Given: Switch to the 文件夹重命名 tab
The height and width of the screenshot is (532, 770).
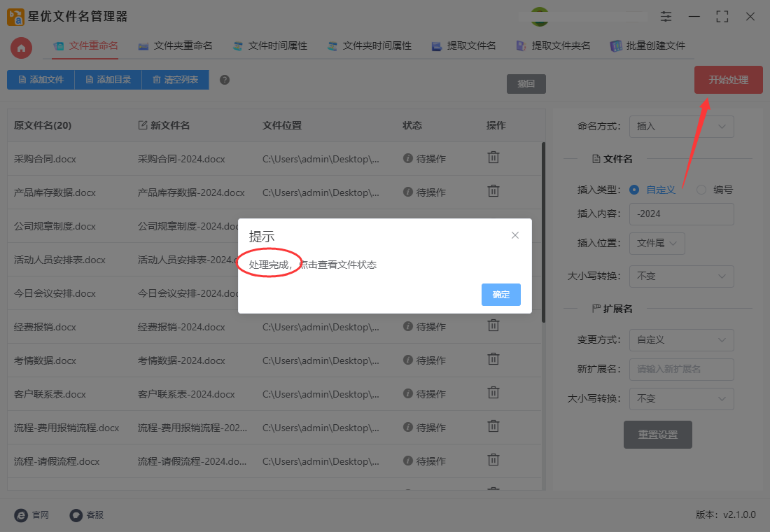Looking at the screenshot, I should [x=175, y=45].
